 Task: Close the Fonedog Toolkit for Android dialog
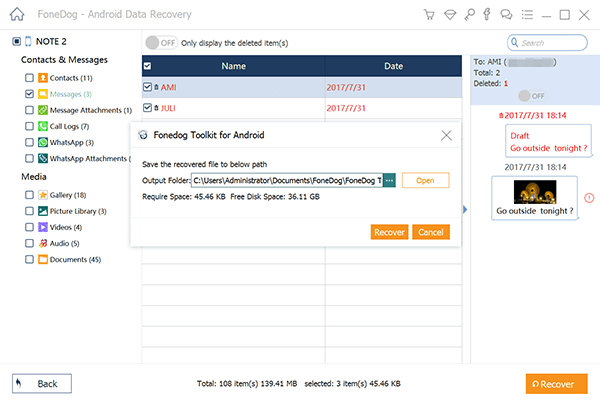point(446,135)
